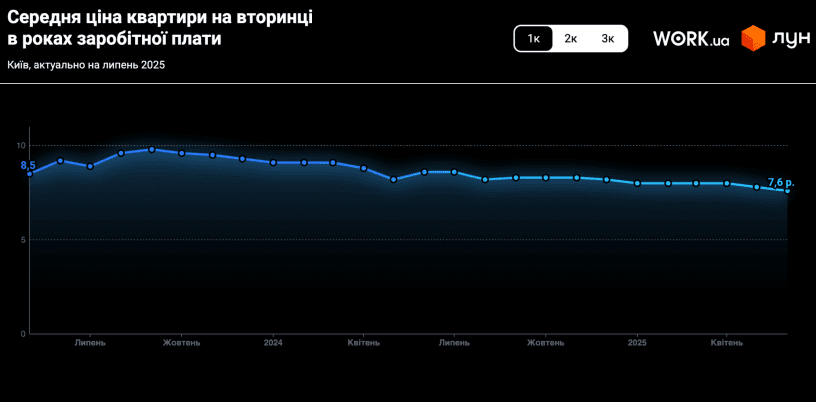Click the 10 mark on the y-axis
Screen dimensions: 816x402
(x=20, y=146)
